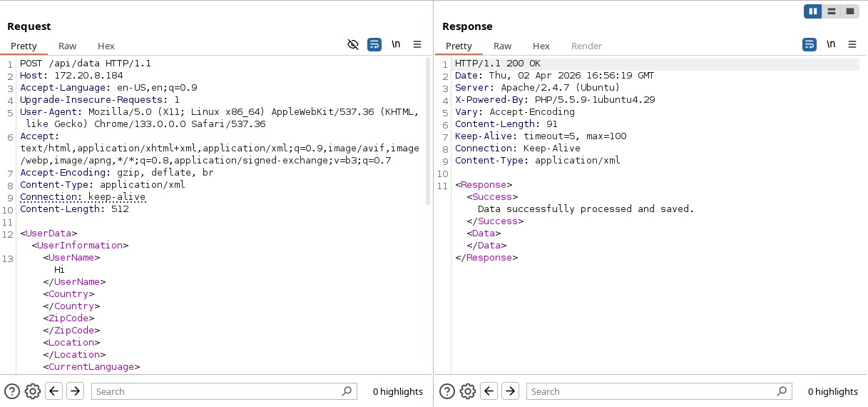This screenshot has width=868, height=407.
Task: Toggle line wrap icon in Response panel
Action: pyautogui.click(x=810, y=45)
